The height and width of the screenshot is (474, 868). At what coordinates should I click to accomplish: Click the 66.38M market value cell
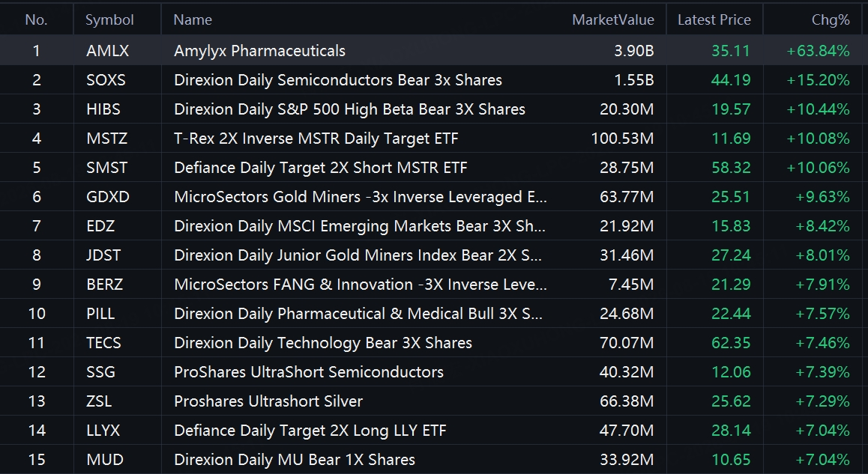(627, 401)
